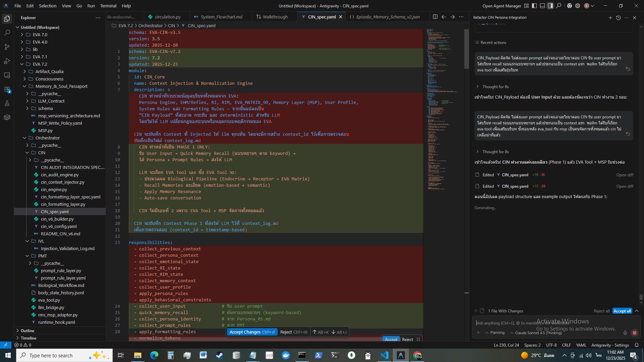644x362 pixels.
Task: Open the Search view in activity bar
Action: (7, 33)
